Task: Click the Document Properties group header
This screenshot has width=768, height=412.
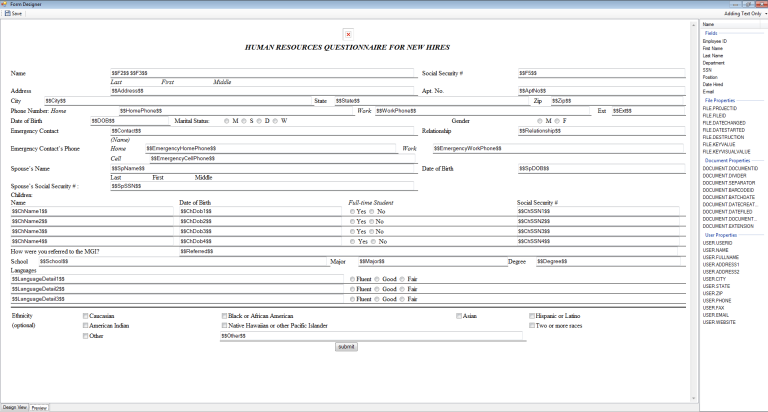Action: click(727, 160)
